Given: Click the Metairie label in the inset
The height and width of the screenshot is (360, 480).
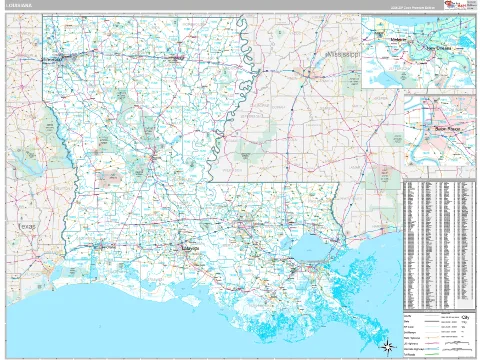Looking at the screenshot, I should tap(398, 40).
